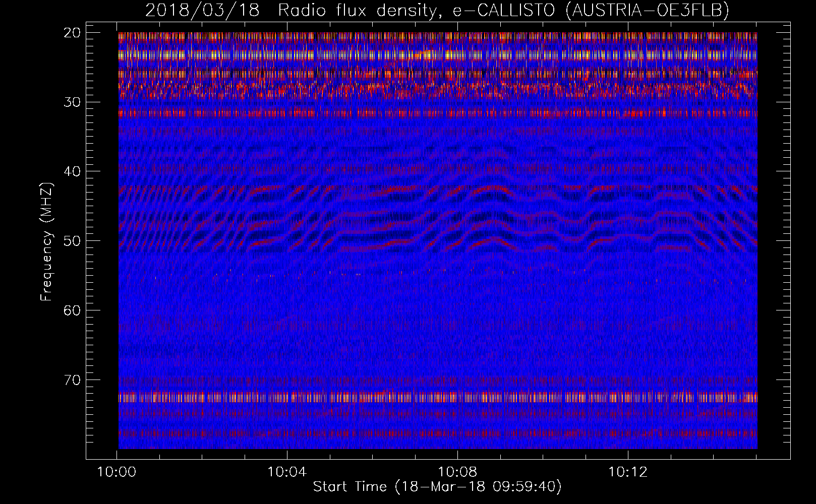
Task: Click the 60 frequency tick label
Action: point(73,310)
